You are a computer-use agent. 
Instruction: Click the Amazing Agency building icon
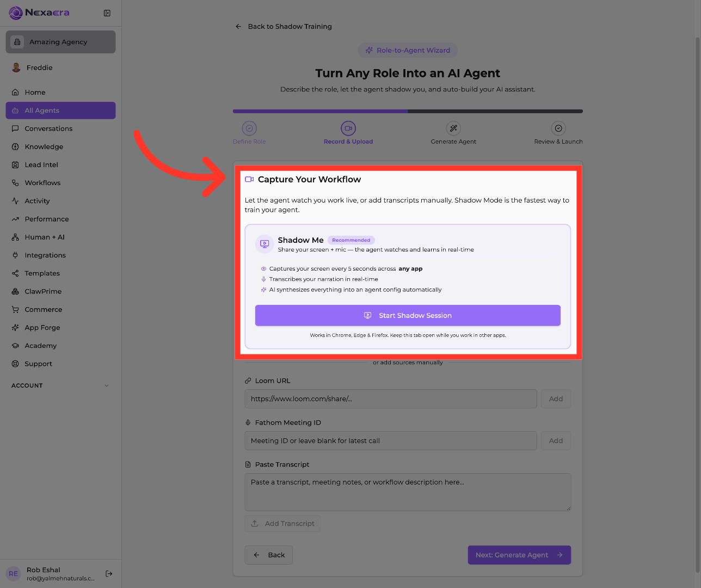tap(17, 42)
